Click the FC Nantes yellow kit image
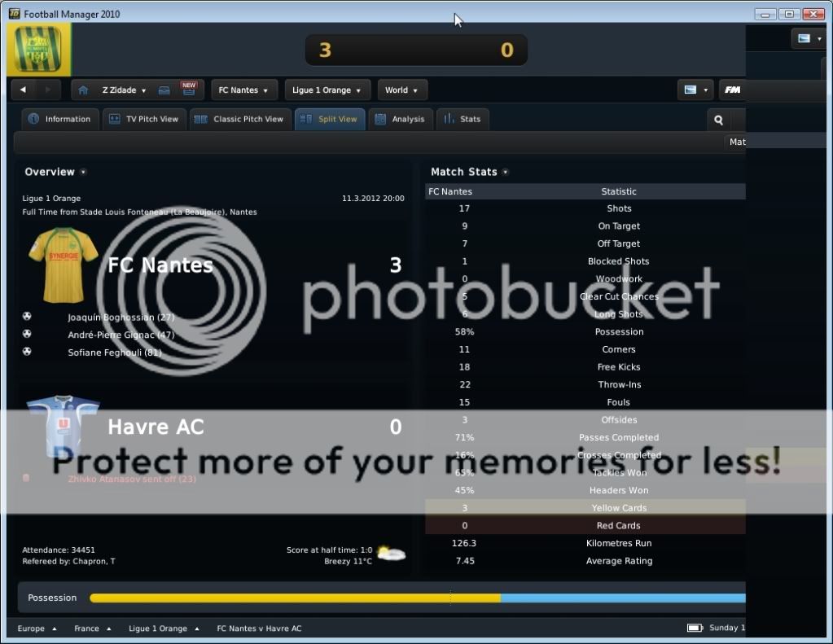This screenshot has height=644, width=833. [63, 265]
